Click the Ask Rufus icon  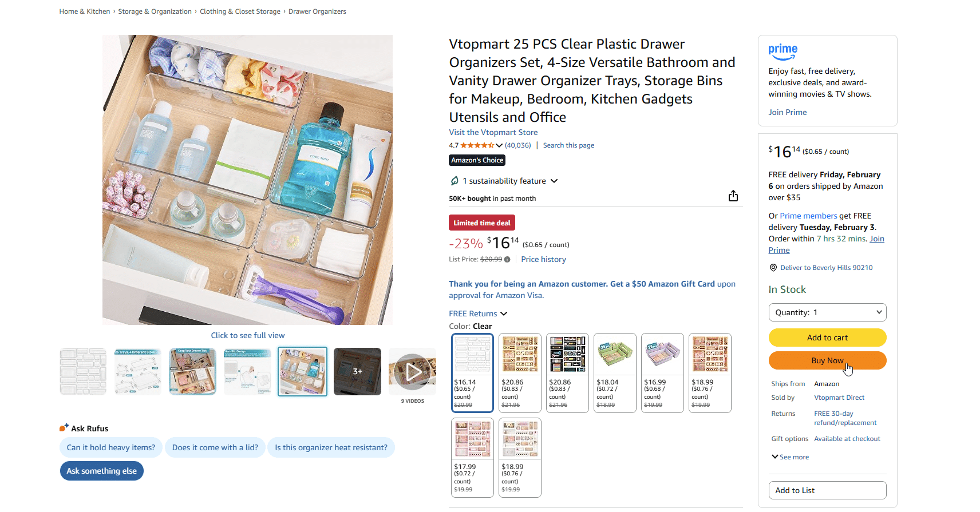click(x=64, y=428)
